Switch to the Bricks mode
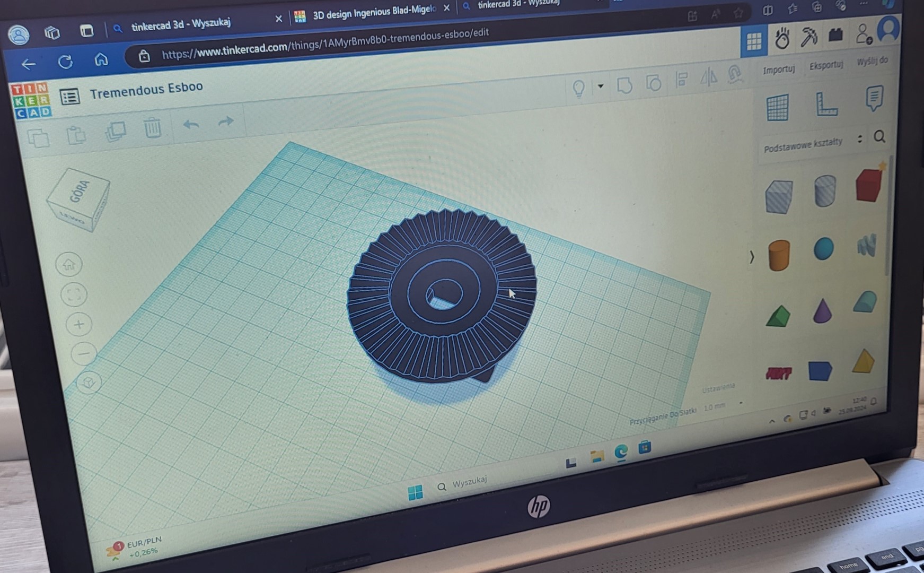 point(836,35)
